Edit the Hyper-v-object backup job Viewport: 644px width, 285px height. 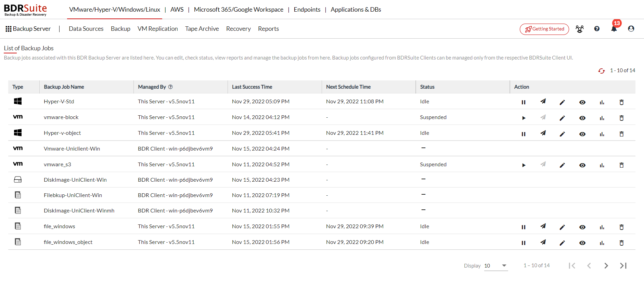coord(562,134)
